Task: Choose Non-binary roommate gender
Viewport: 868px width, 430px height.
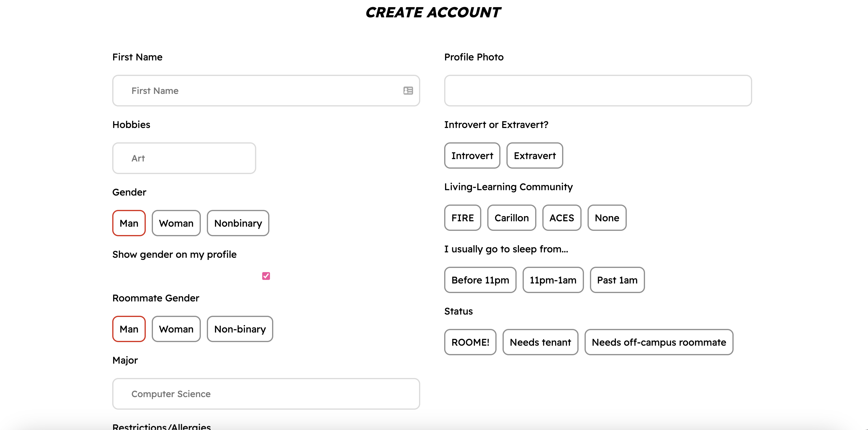Action: pos(239,329)
